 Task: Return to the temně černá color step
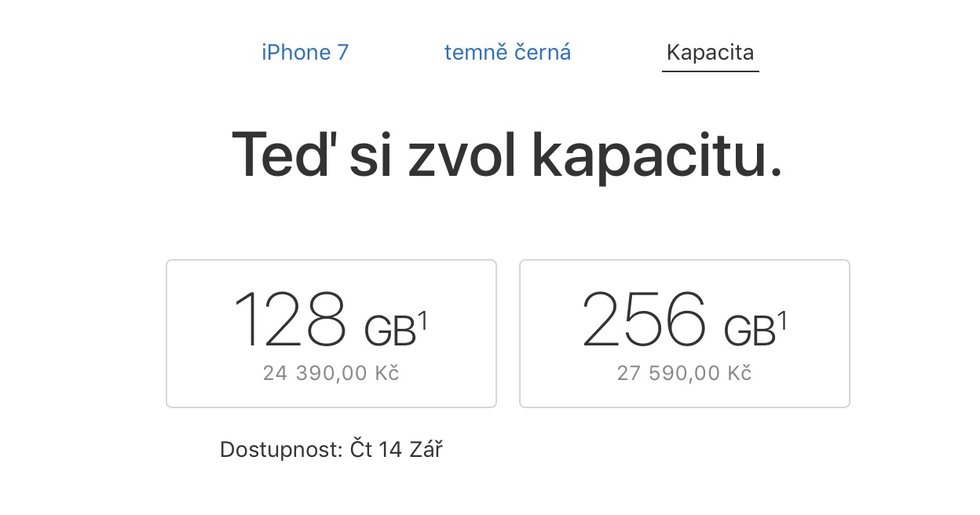click(x=507, y=53)
